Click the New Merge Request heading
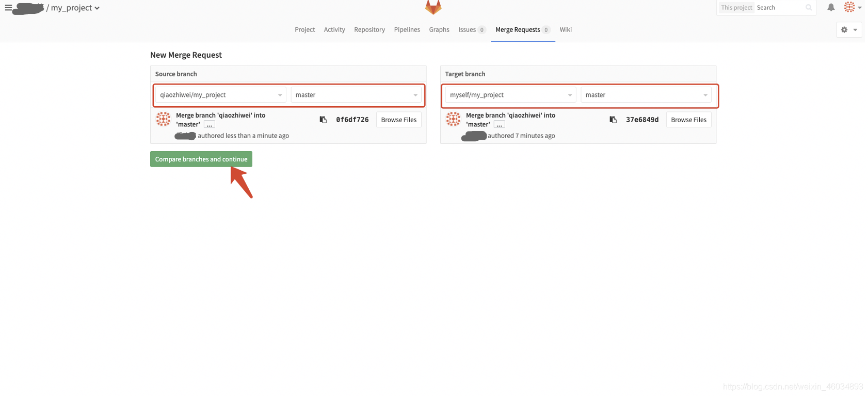 [x=186, y=55]
